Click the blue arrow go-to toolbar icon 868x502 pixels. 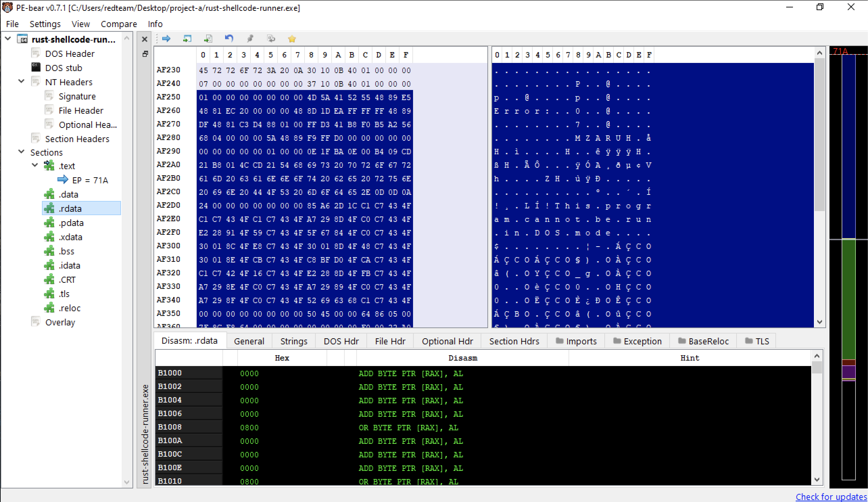(166, 39)
